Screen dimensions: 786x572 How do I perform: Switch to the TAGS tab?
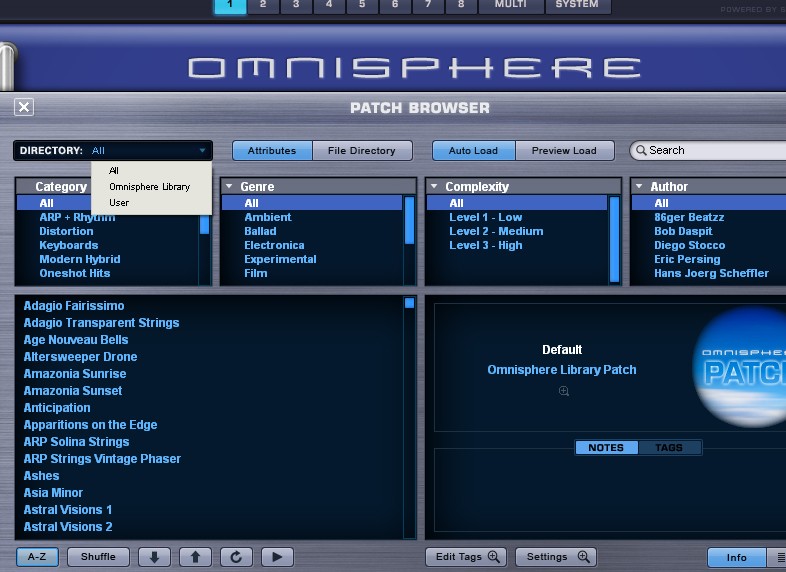coord(669,447)
